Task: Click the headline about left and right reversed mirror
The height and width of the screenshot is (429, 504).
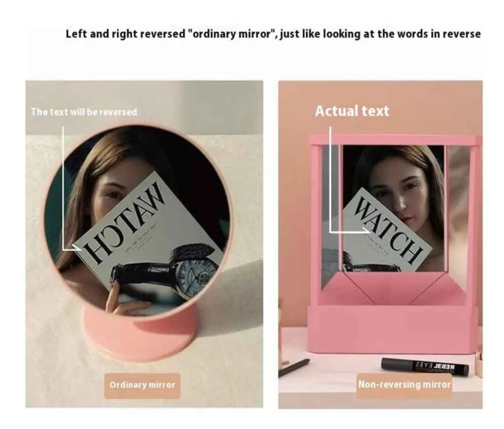Action: [x=273, y=34]
